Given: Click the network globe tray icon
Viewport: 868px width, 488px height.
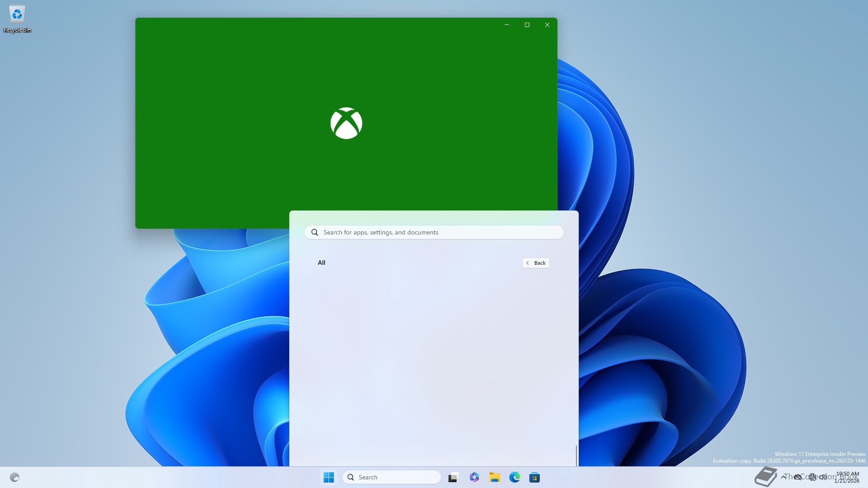Looking at the screenshot, I should pos(812,477).
